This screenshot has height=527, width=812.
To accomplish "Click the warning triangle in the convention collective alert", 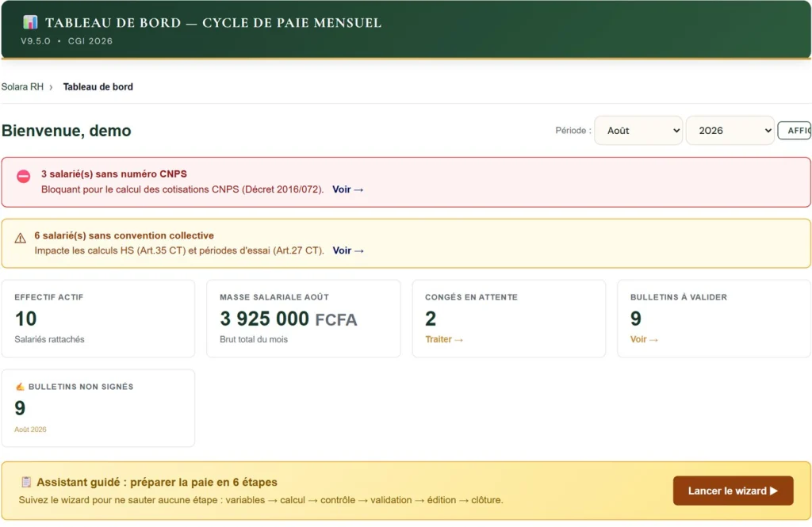I will (x=20, y=238).
